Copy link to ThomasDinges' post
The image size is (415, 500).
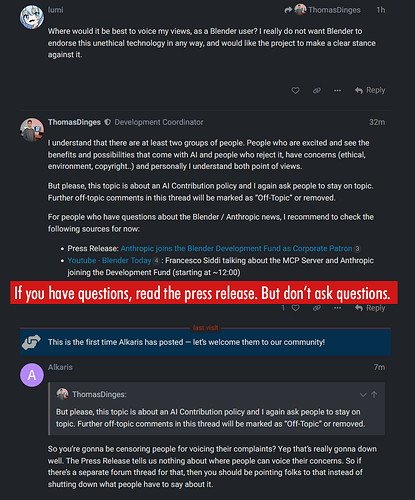click(317, 308)
